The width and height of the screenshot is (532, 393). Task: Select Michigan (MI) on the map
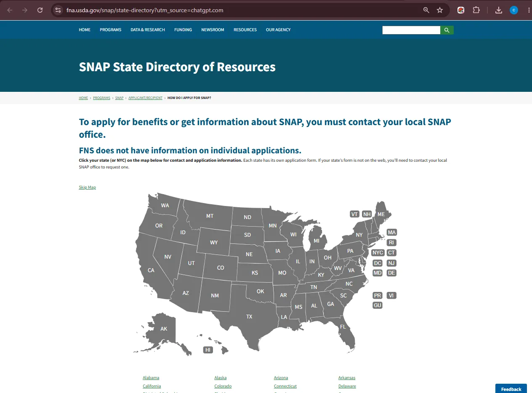(317, 241)
